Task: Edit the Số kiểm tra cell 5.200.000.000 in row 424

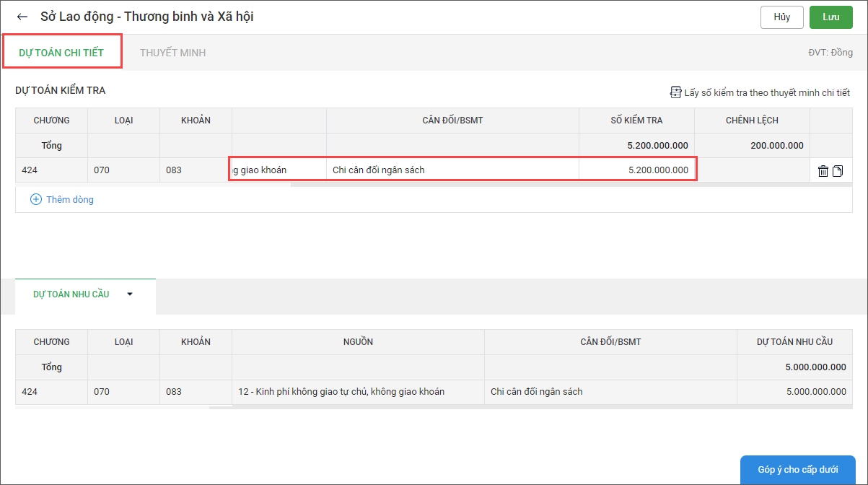Action: click(636, 170)
